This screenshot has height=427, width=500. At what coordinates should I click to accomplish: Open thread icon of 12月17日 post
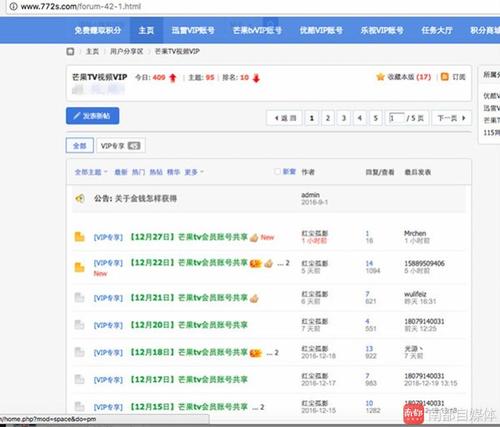tap(79, 379)
